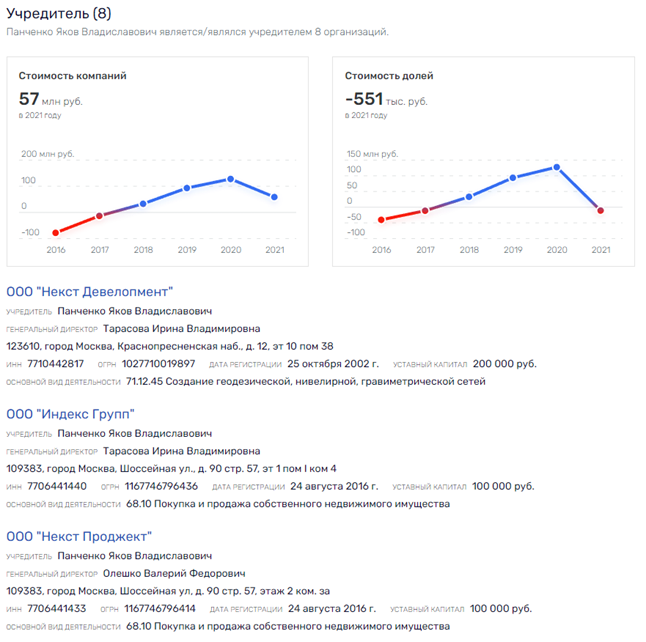The image size is (646, 642).
Task: Click the 2018 point on Стоимость компаний chart
Action: coord(143,204)
